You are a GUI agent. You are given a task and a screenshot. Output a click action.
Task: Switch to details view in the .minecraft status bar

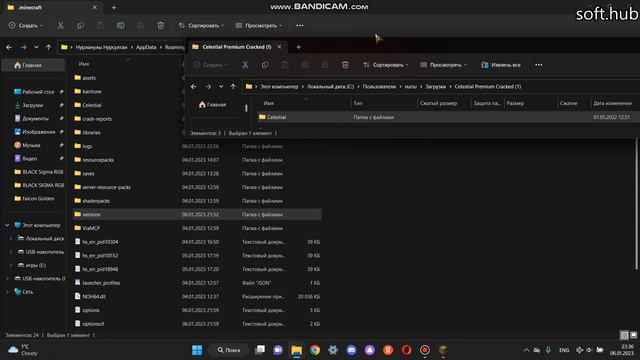pyautogui.click(x=624, y=336)
